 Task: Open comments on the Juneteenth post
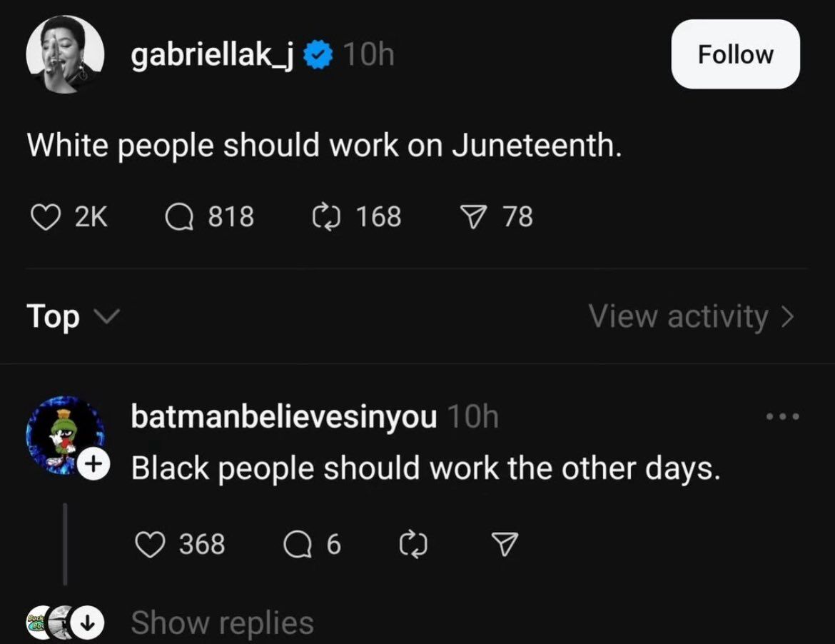[179, 217]
